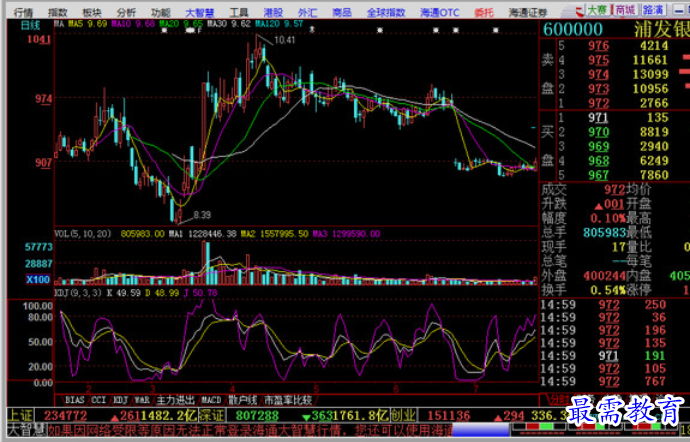Click the 外盘 400244 value

pyautogui.click(x=605, y=276)
